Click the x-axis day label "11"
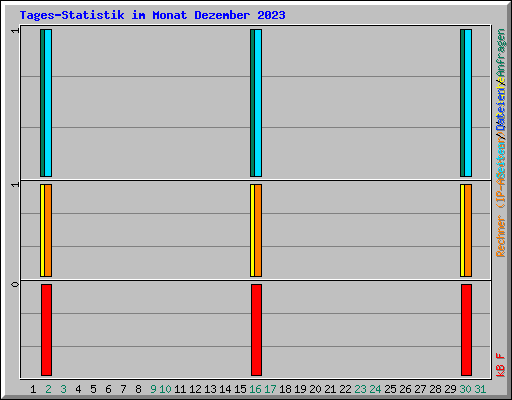The height and width of the screenshot is (400, 512). click(180, 389)
